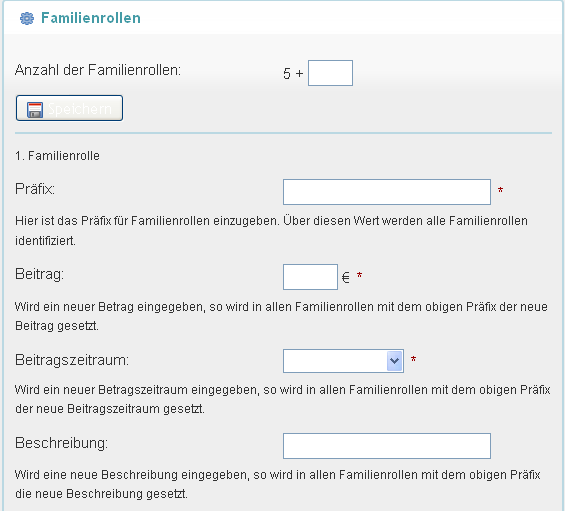The width and height of the screenshot is (565, 511).
Task: Click the Beitragszeitraum field label
Action: click(72, 360)
